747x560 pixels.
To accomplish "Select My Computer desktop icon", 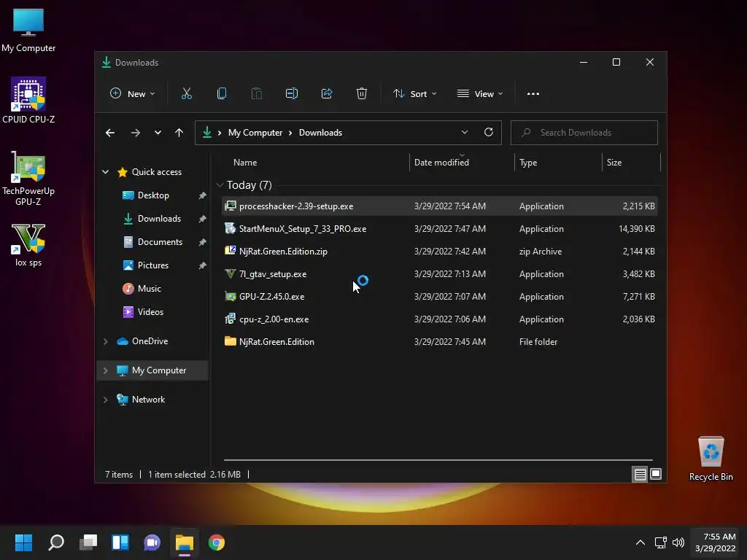I will [x=28, y=30].
